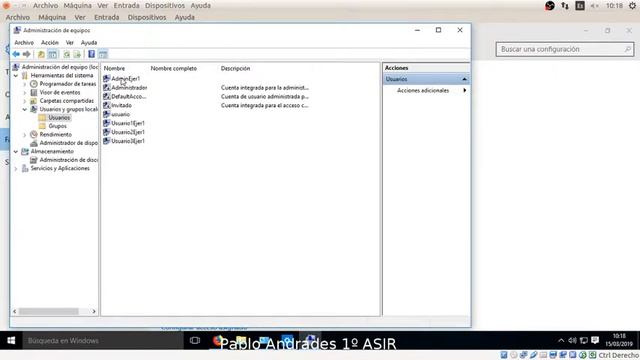
Task: Collapse the Usuarios section in Acciones pane
Action: click(x=464, y=79)
